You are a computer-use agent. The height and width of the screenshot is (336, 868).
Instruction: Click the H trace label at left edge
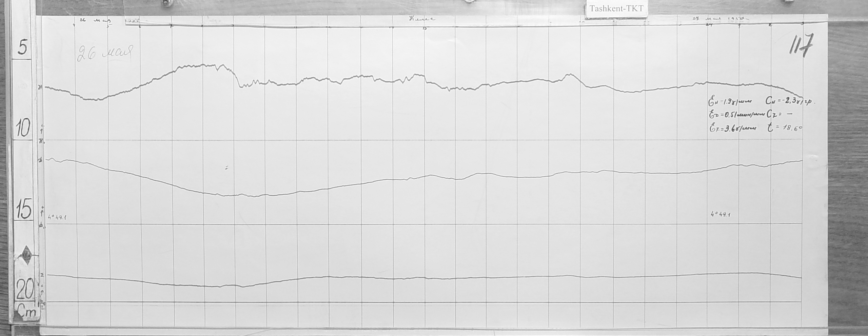click(41, 87)
